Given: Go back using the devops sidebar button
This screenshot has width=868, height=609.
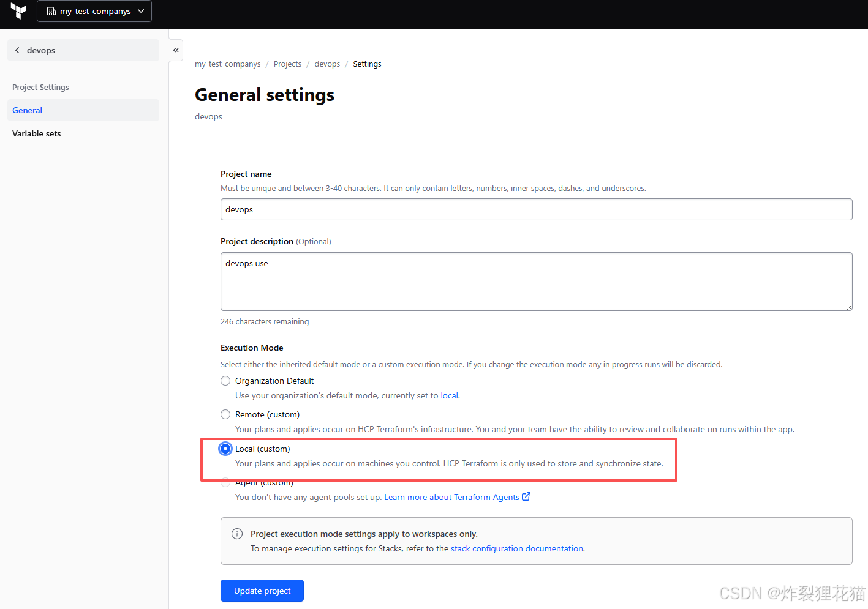Looking at the screenshot, I should pyautogui.click(x=83, y=50).
